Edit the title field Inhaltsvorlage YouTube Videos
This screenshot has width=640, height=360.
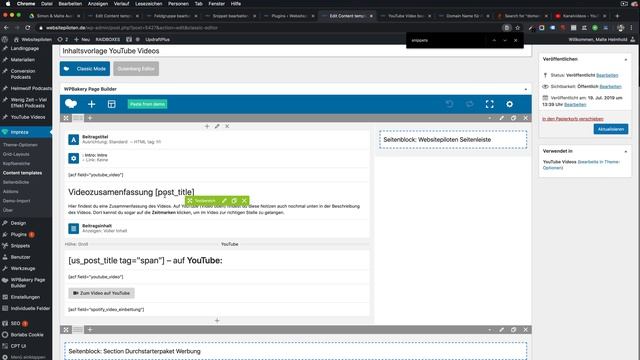(296, 51)
